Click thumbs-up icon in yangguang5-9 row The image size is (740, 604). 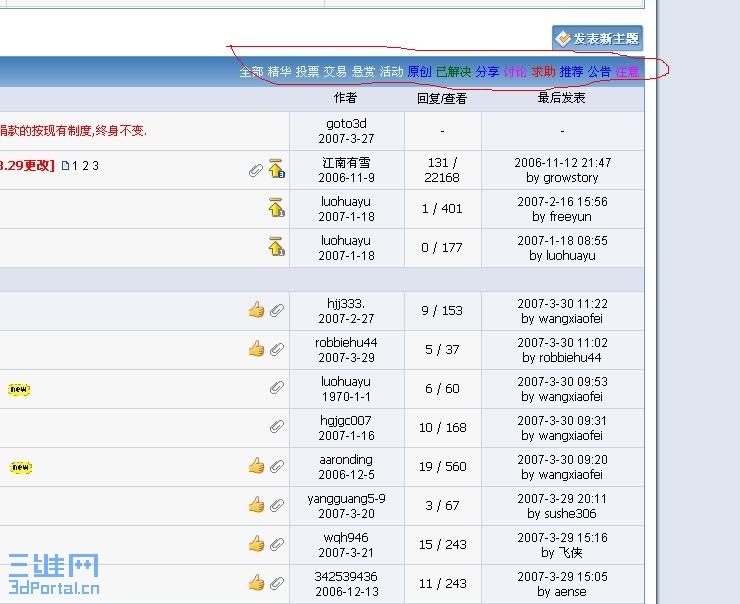pos(256,505)
